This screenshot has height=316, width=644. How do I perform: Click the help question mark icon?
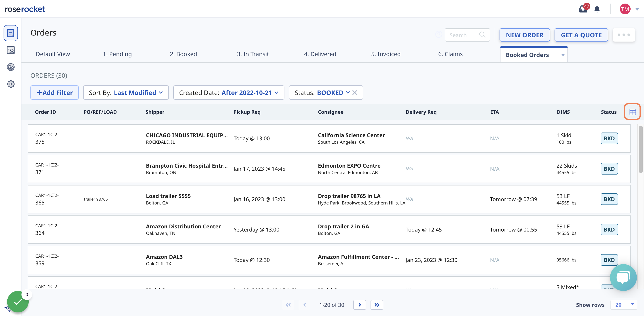click(439, 34)
